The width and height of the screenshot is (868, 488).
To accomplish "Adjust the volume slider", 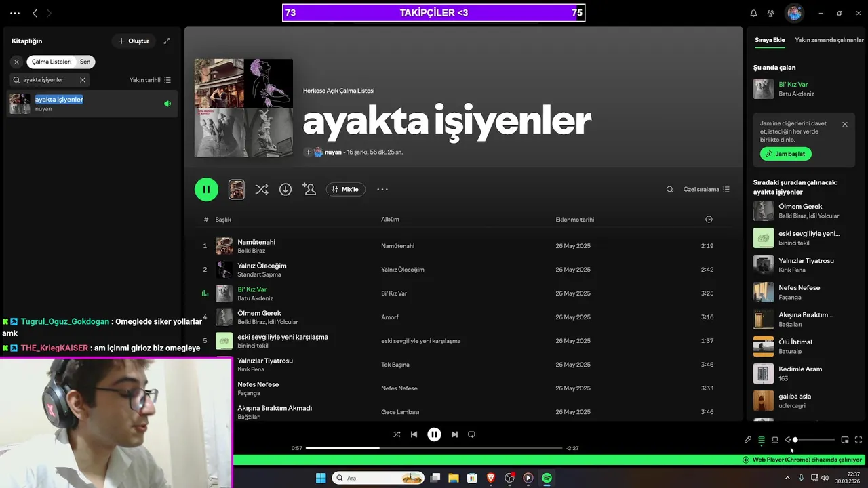I will [814, 440].
